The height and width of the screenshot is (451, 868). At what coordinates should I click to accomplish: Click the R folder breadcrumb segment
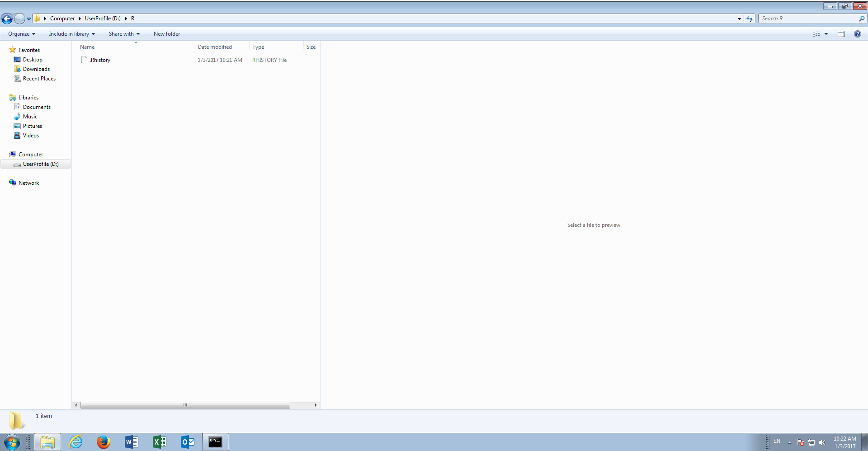[132, 19]
